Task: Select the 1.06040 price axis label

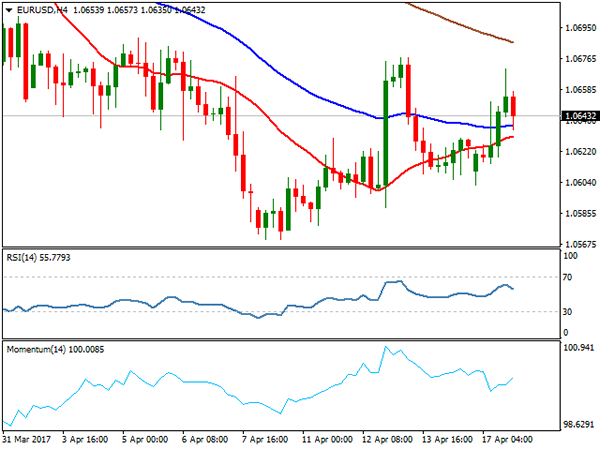Action: click(x=580, y=183)
